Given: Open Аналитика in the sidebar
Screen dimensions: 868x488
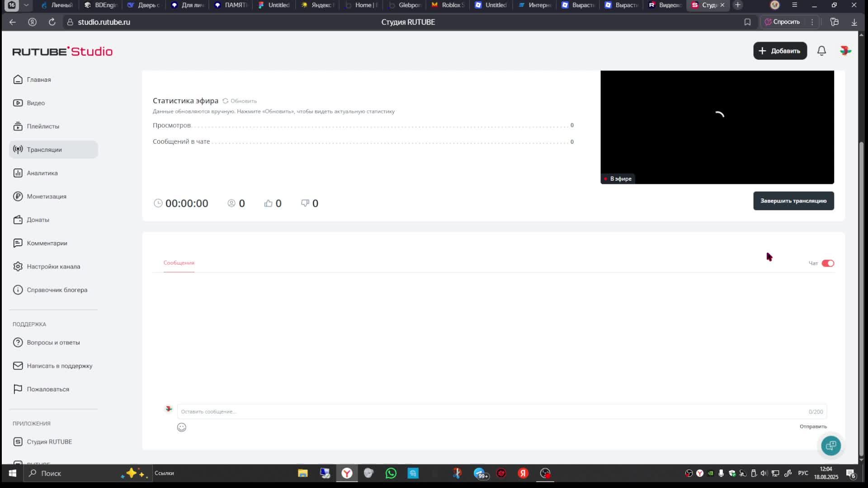Looking at the screenshot, I should pyautogui.click(x=42, y=173).
